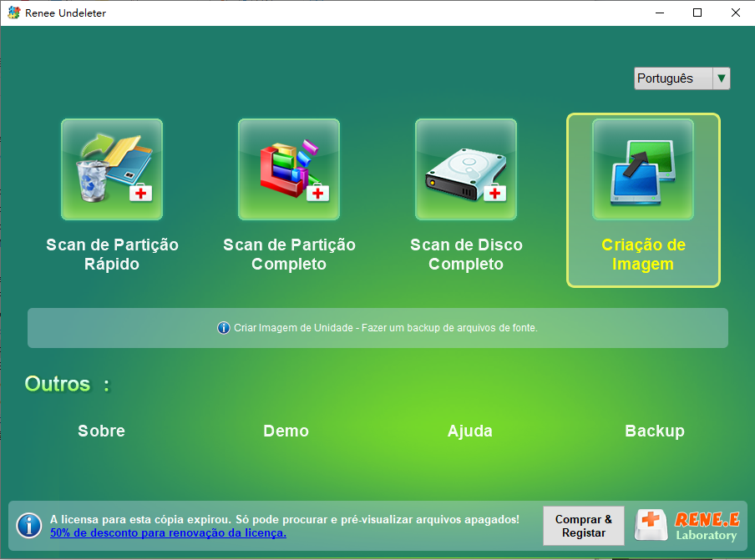Open the Backup option
Image resolution: width=755 pixels, height=560 pixels.
[655, 431]
